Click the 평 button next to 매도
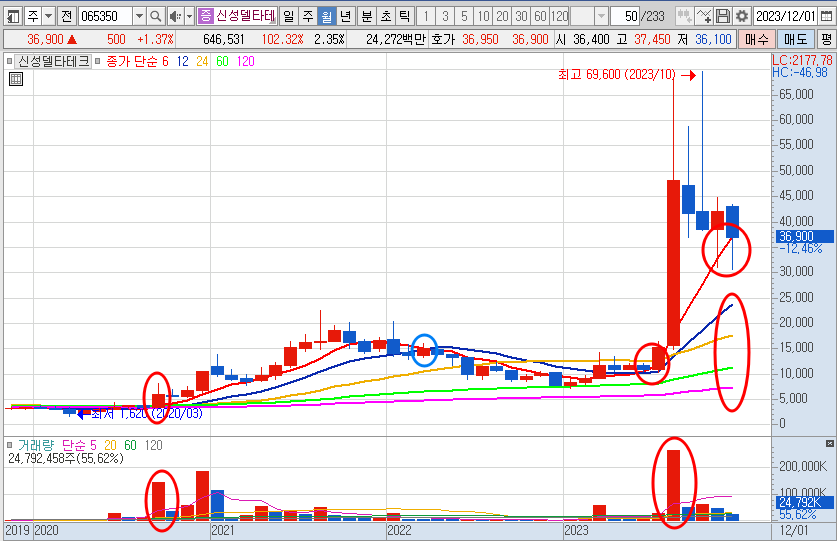Image resolution: width=837 pixels, height=541 pixels. (x=826, y=40)
